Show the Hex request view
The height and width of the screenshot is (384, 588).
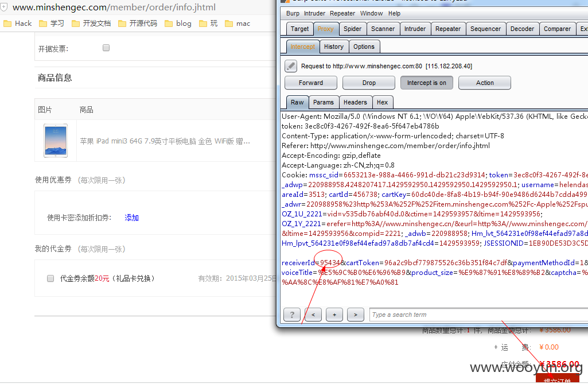(x=382, y=102)
